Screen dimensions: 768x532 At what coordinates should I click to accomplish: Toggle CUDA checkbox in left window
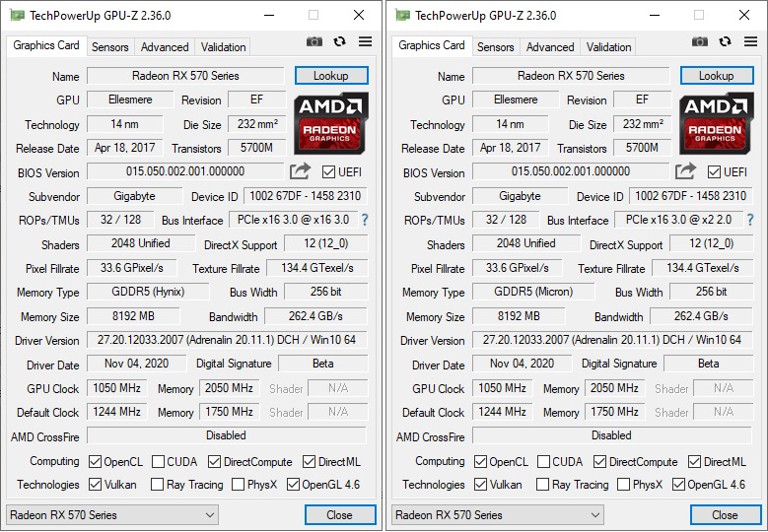click(x=158, y=461)
